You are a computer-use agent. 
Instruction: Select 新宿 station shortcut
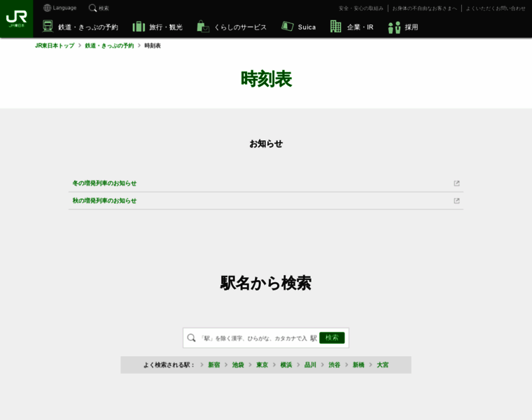click(x=214, y=365)
